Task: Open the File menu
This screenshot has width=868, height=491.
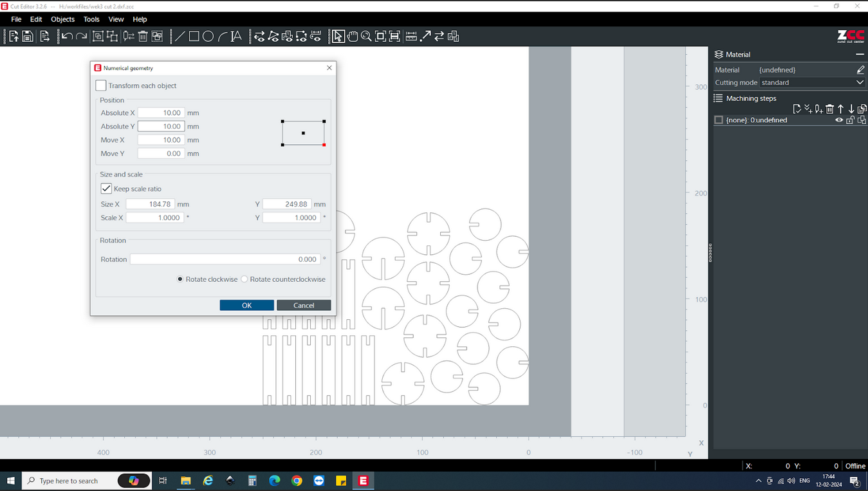Action: point(16,19)
